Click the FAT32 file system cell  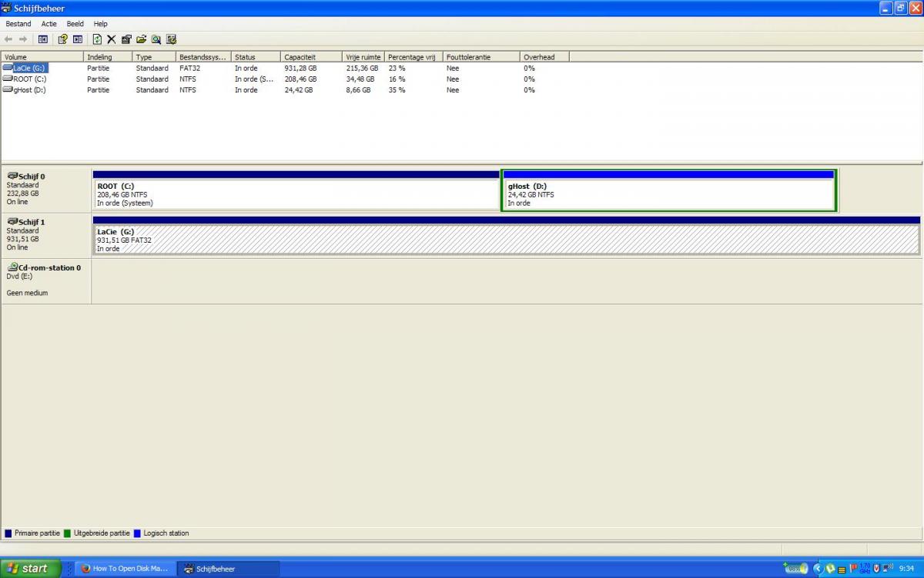189,68
